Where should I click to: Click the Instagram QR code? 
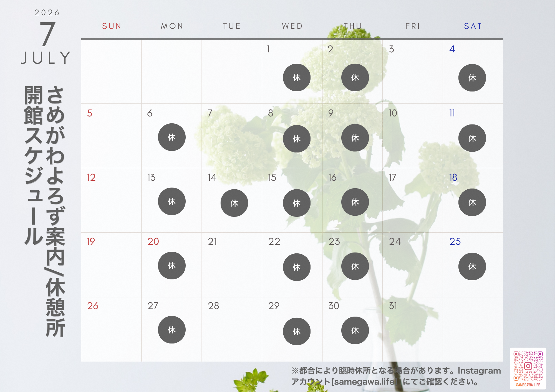coord(528,366)
